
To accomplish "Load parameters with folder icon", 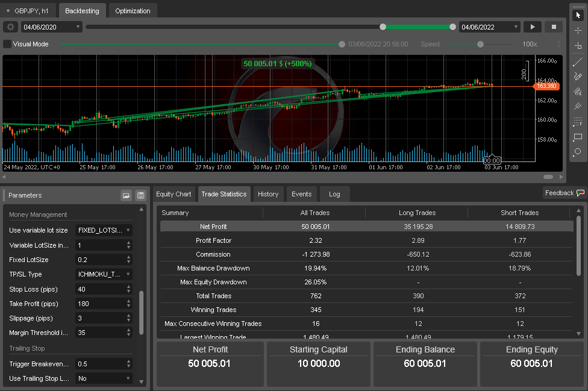I will [x=127, y=195].
